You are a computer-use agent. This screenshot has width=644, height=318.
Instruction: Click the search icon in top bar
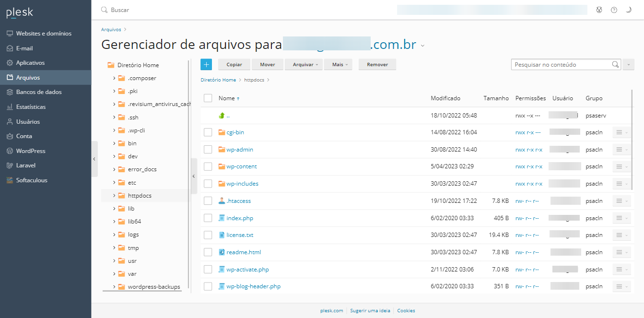point(104,10)
